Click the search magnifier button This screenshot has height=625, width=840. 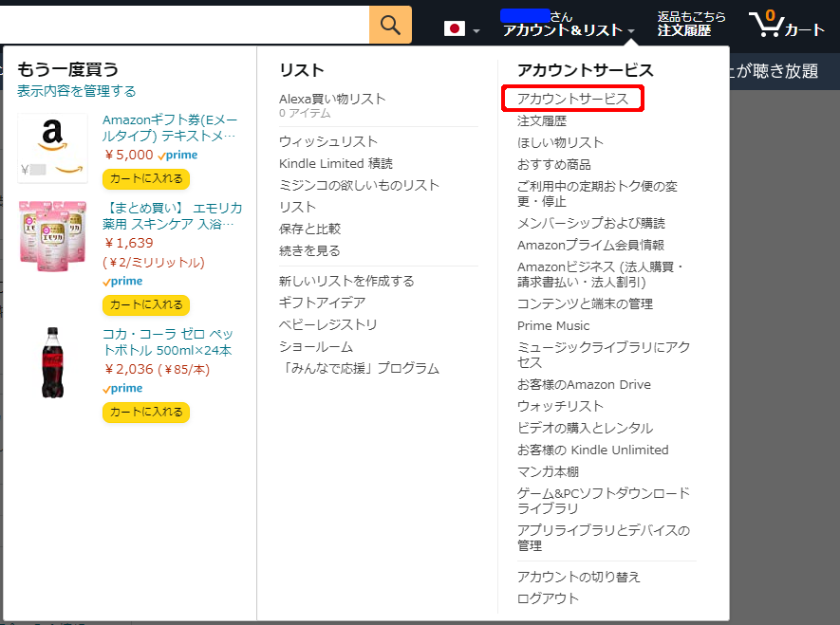click(x=390, y=25)
